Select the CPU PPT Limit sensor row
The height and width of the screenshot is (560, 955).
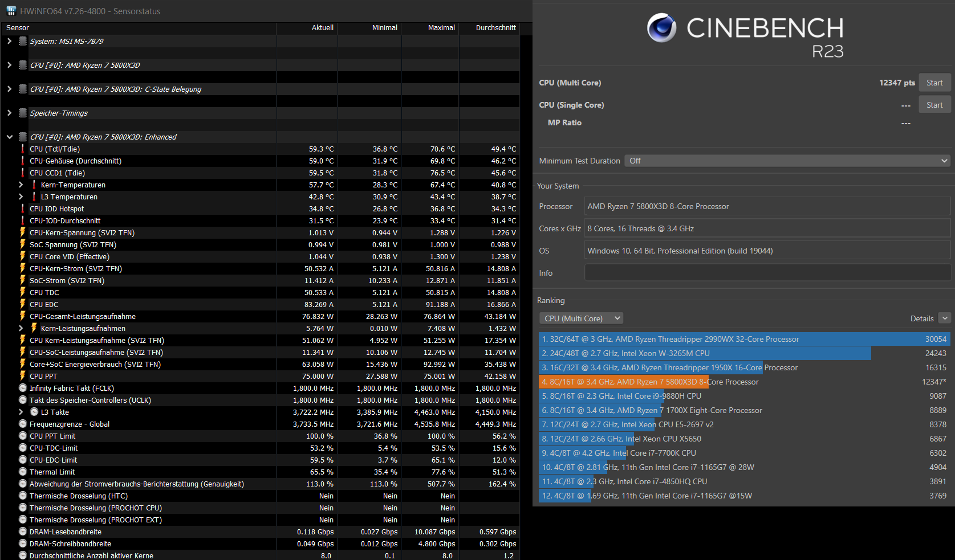[x=260, y=436]
